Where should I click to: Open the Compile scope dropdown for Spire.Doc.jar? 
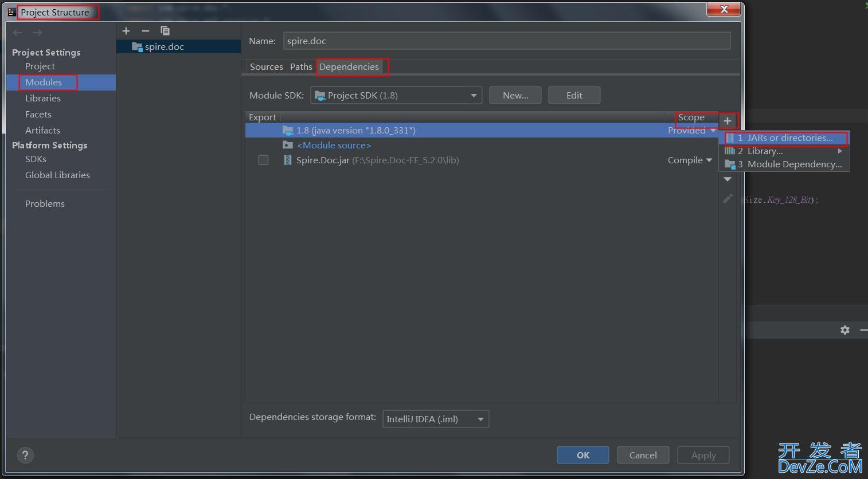click(x=689, y=160)
